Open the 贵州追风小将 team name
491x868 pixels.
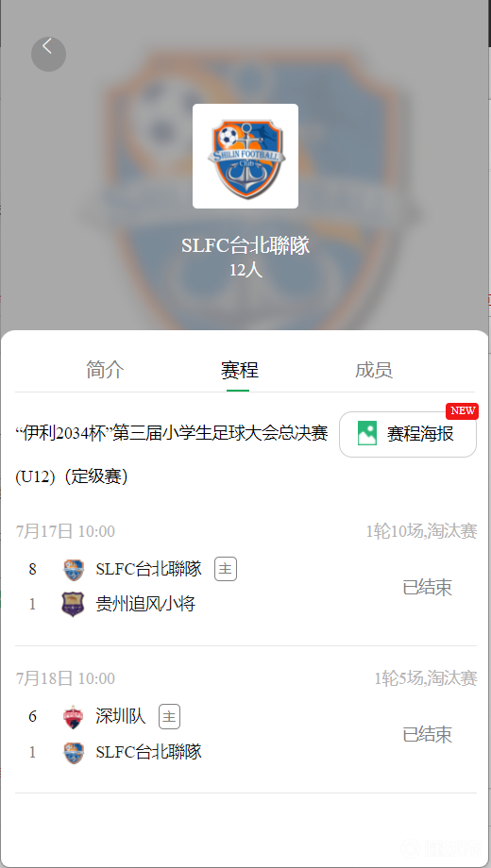pyautogui.click(x=145, y=604)
